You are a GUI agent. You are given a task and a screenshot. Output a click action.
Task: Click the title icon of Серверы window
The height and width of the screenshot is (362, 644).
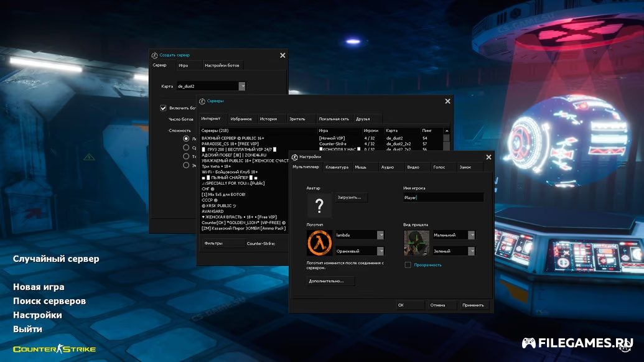tap(202, 101)
